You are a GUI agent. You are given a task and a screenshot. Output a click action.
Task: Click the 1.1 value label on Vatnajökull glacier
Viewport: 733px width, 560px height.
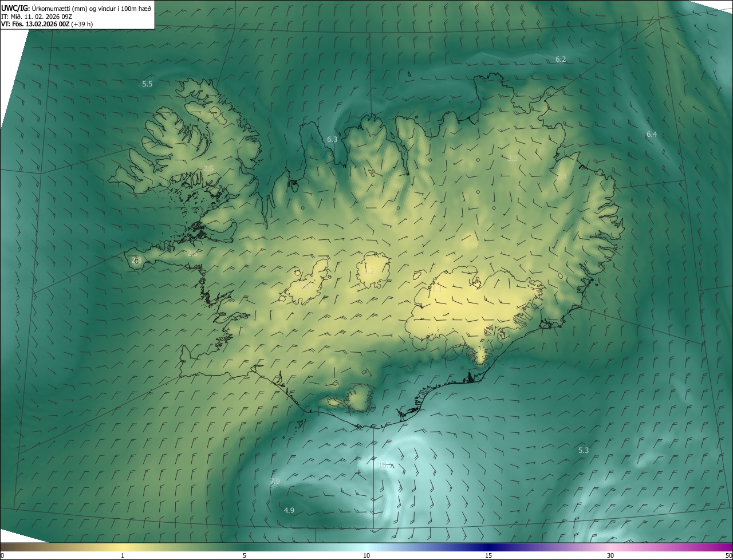436,290
